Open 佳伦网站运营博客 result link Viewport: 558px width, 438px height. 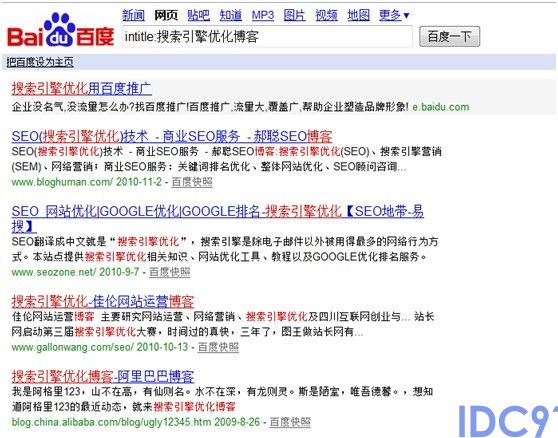103,301
